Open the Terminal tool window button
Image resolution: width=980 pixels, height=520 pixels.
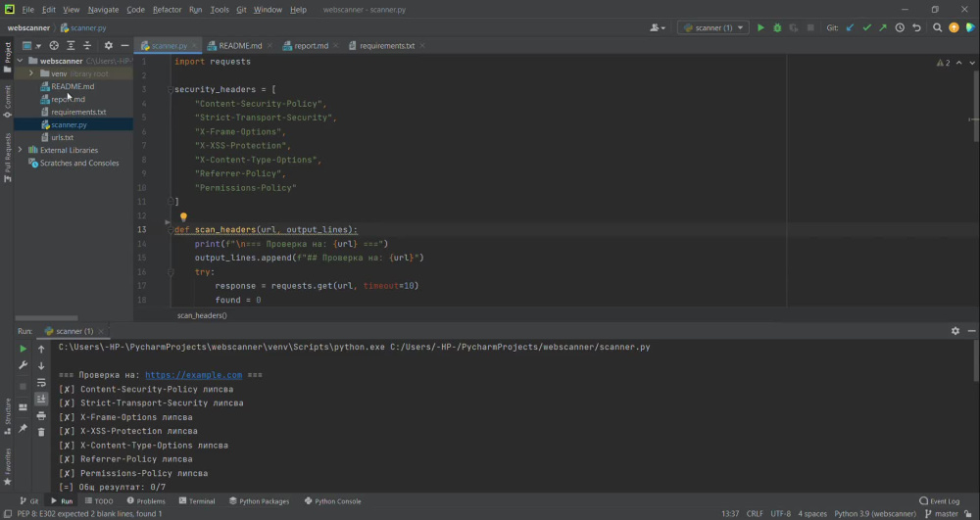[196, 501]
